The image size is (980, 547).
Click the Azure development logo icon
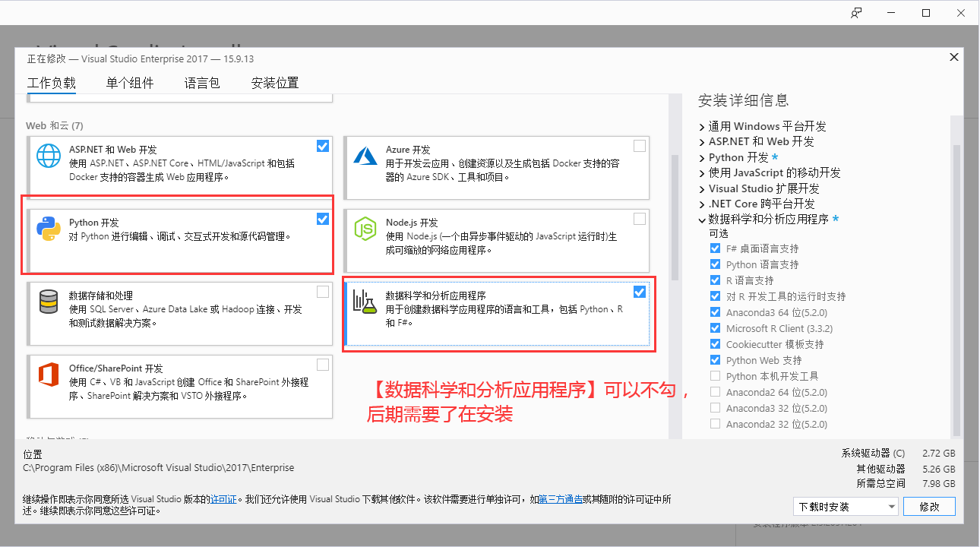366,156
